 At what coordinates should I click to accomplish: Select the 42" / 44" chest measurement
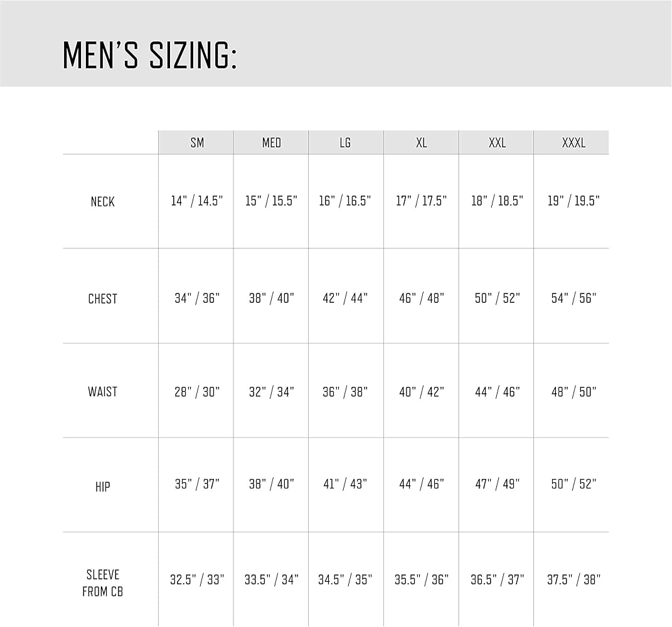(345, 298)
